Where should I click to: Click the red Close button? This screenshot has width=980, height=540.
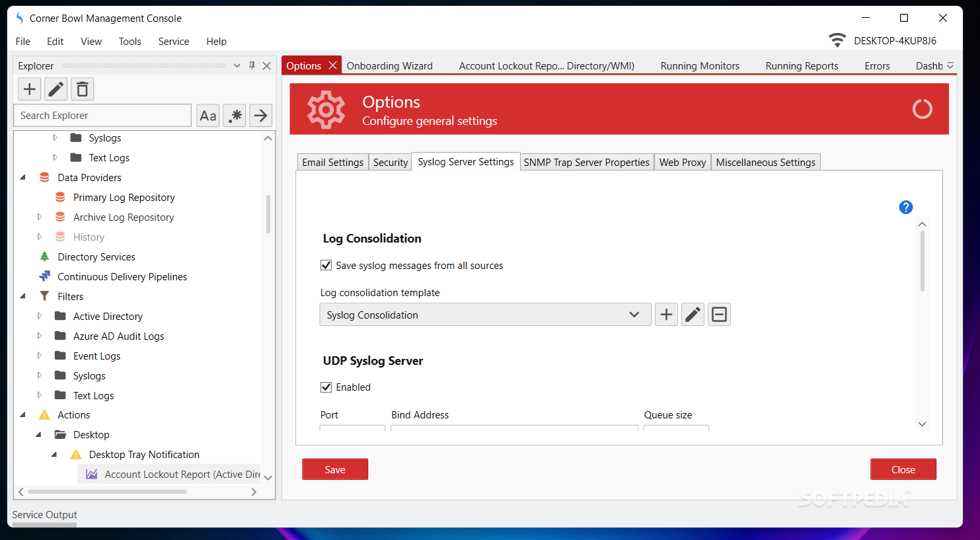point(903,469)
